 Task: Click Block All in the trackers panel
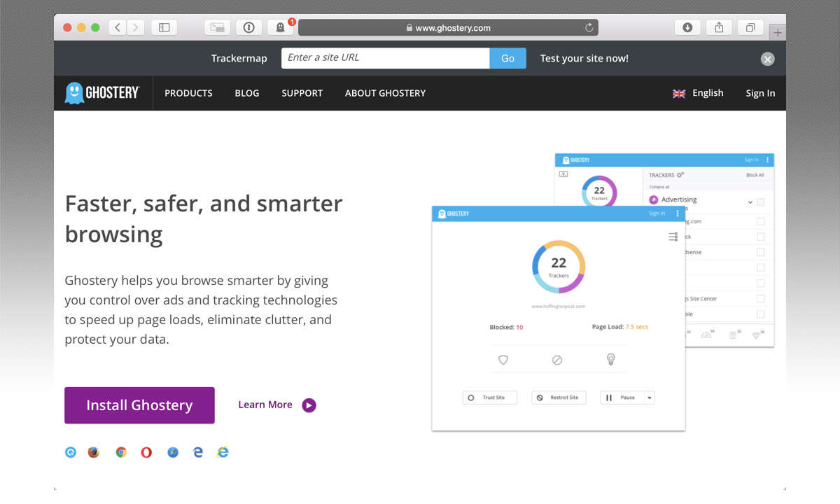(755, 175)
